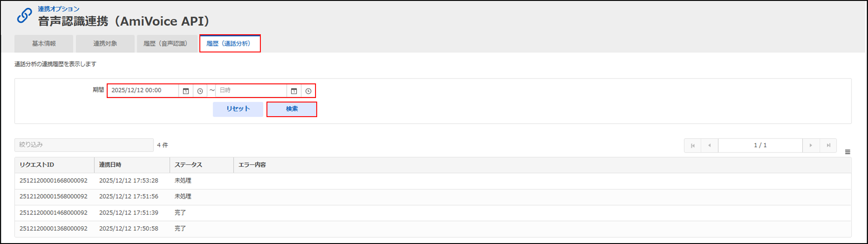Click the end 日時 input field

point(251,90)
